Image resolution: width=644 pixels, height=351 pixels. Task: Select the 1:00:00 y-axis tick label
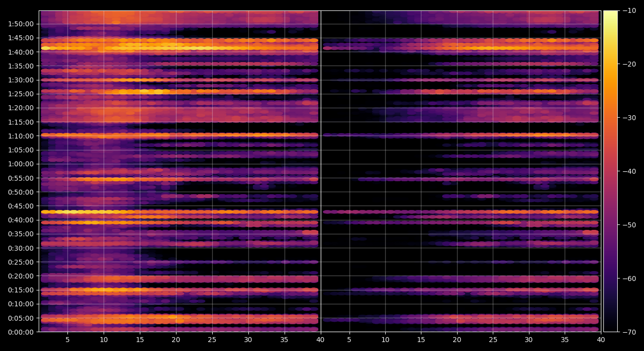coord(20,164)
